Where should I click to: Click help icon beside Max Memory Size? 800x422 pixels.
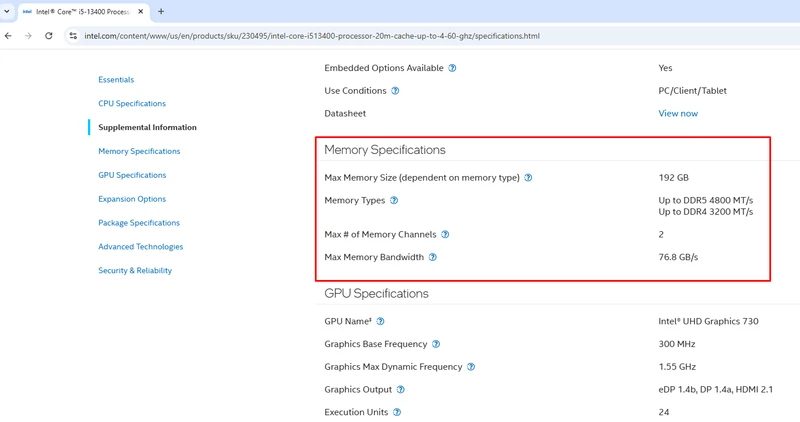(528, 178)
